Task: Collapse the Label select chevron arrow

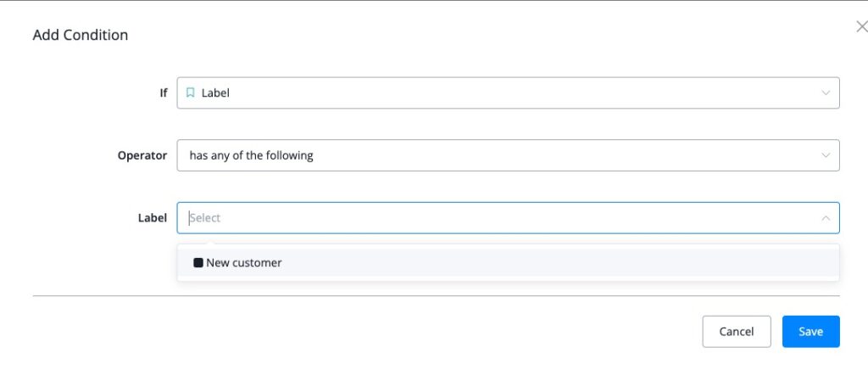Action: click(x=826, y=218)
